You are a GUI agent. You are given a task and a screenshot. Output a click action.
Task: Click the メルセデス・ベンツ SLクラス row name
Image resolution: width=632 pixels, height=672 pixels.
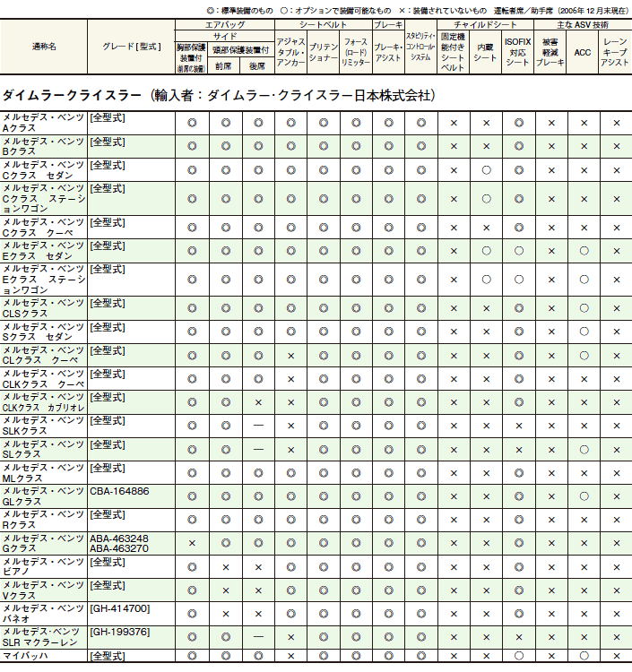(x=43, y=450)
